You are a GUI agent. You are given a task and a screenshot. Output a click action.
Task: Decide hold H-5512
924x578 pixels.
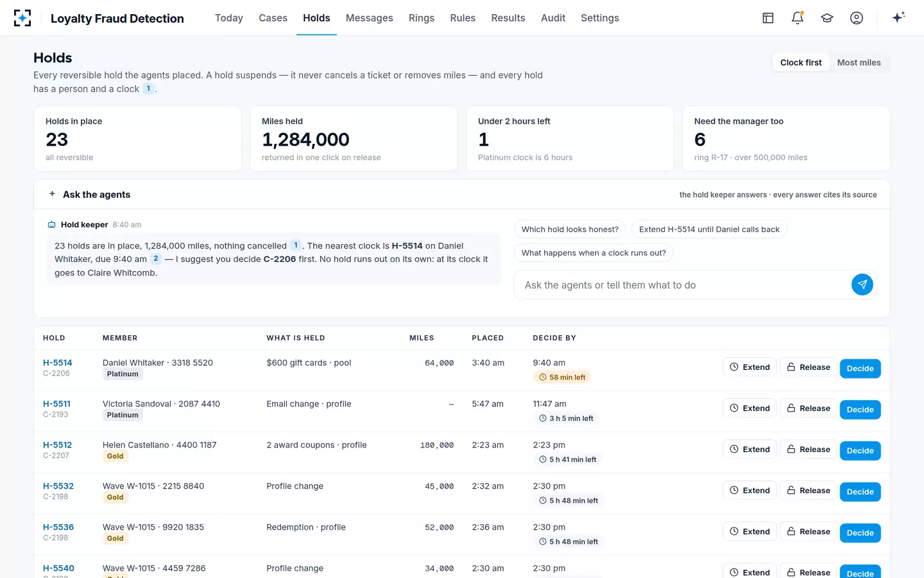coord(860,451)
